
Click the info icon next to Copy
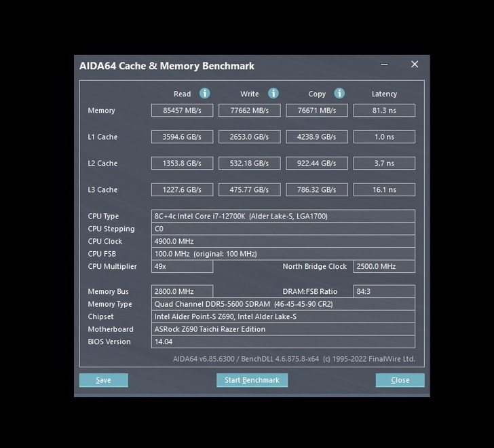[339, 94]
